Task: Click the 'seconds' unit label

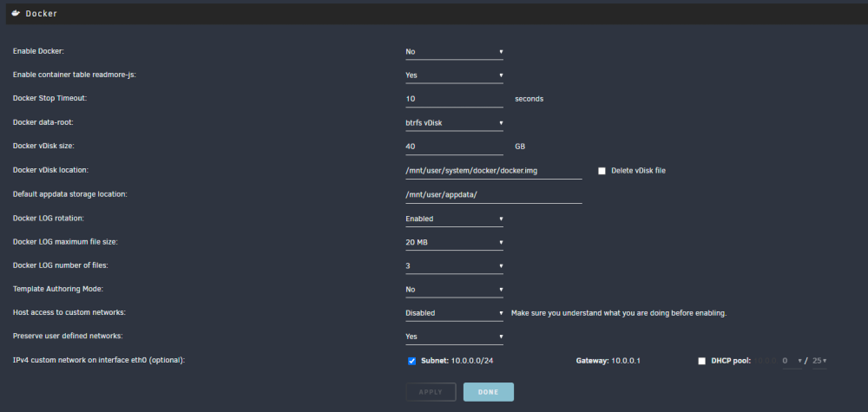Action: pyautogui.click(x=529, y=99)
